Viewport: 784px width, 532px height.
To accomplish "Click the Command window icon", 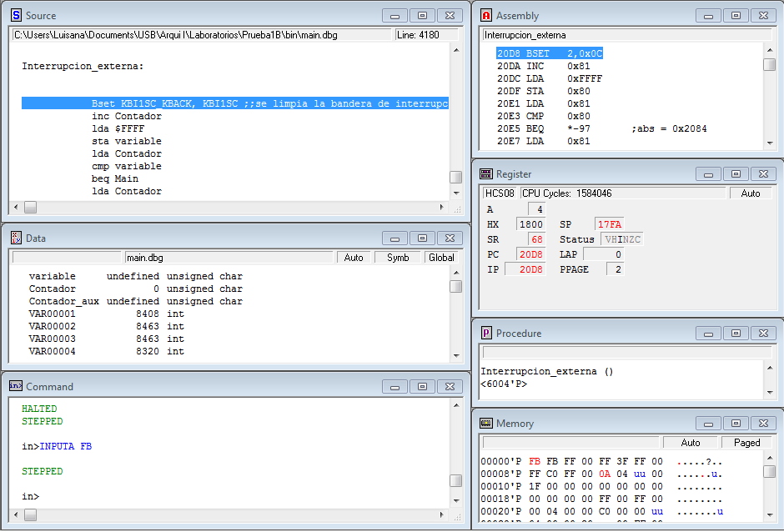I will (16, 387).
